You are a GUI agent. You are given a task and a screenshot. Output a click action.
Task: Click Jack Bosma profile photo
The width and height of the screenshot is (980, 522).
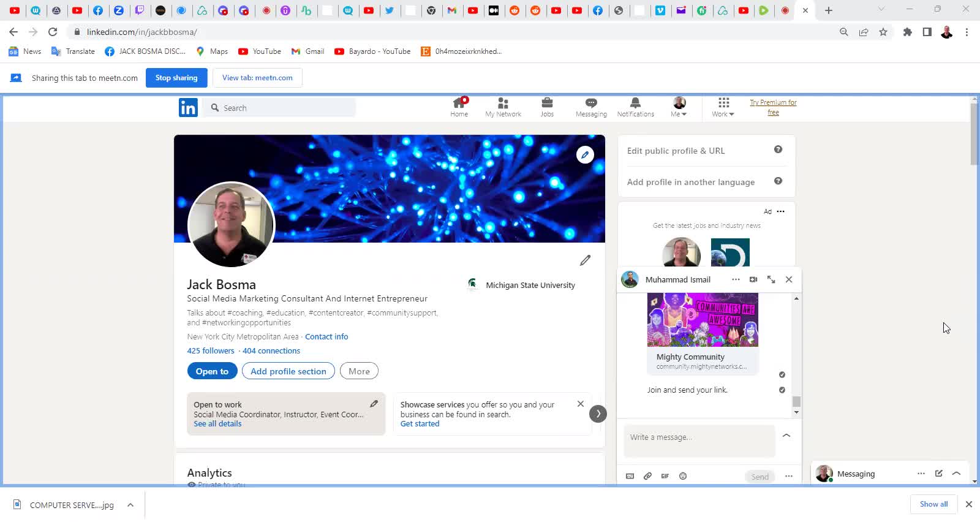click(231, 224)
